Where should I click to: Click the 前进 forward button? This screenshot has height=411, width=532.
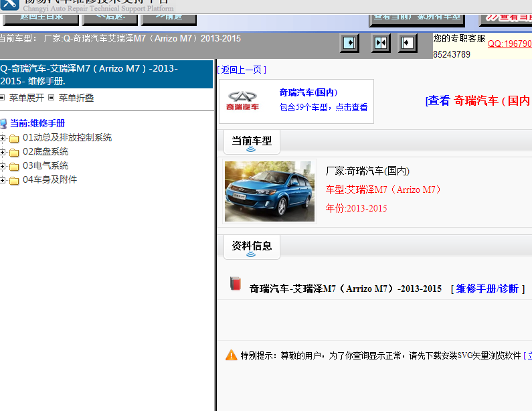coord(169,19)
